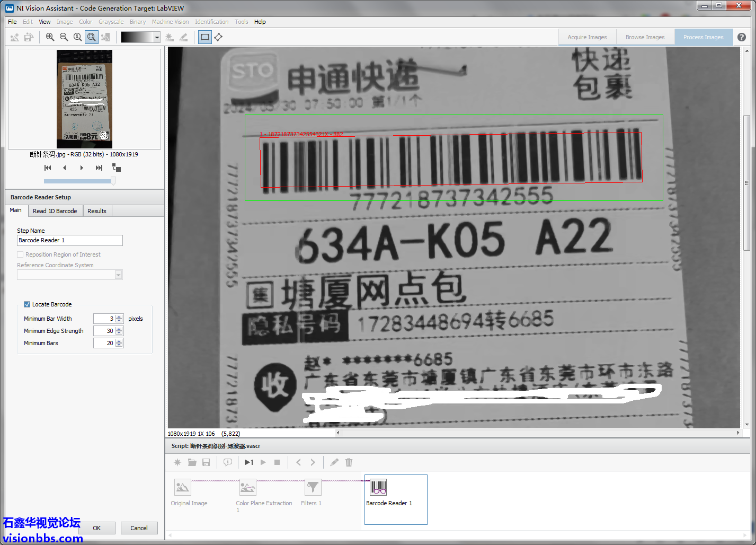The height and width of the screenshot is (545, 756).
Task: Click the acquire image toolbar icon
Action: (15, 37)
